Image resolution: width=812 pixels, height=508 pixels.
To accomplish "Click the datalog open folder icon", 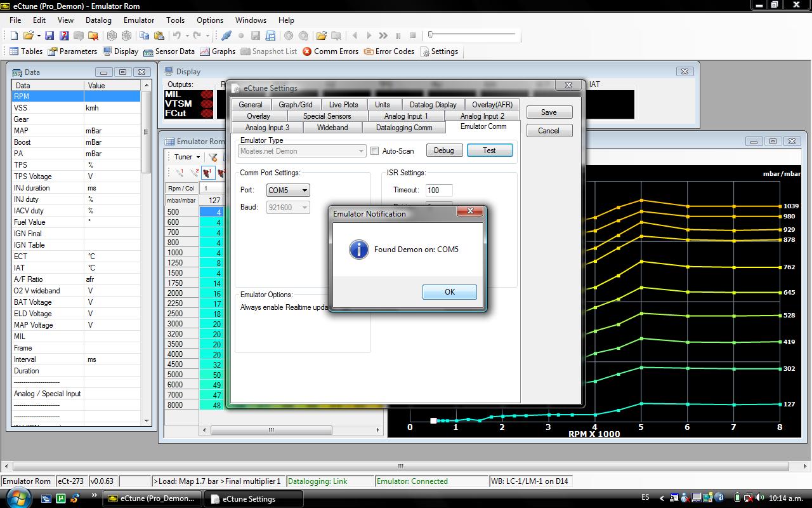I will click(322, 36).
